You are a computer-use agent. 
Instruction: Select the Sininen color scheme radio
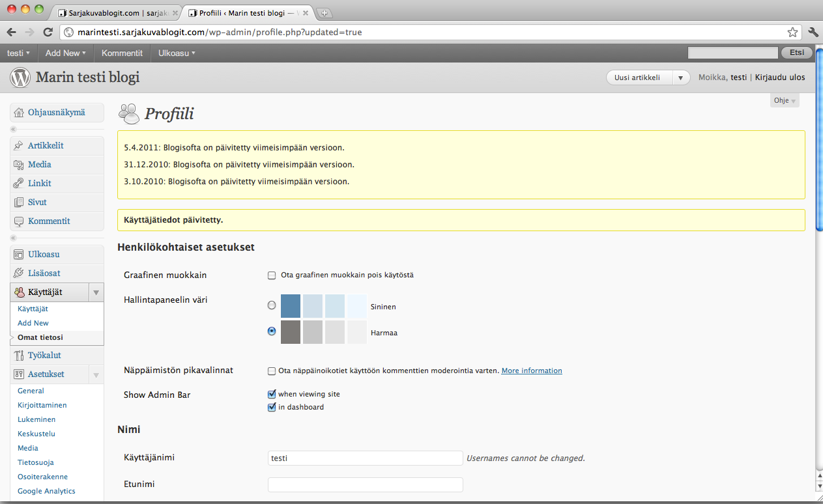coord(272,305)
